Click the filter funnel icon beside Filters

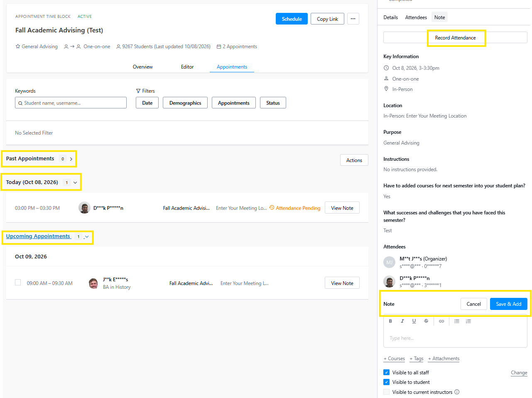(x=138, y=91)
